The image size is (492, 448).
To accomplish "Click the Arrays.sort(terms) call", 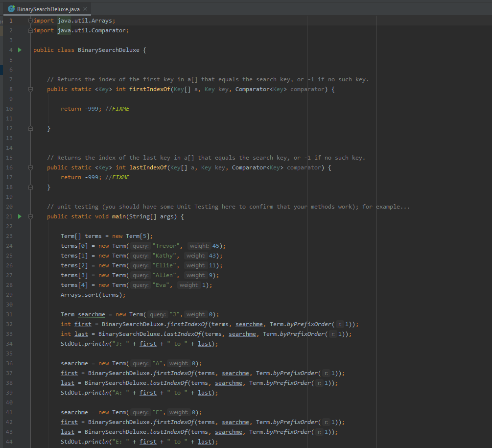I will point(93,295).
